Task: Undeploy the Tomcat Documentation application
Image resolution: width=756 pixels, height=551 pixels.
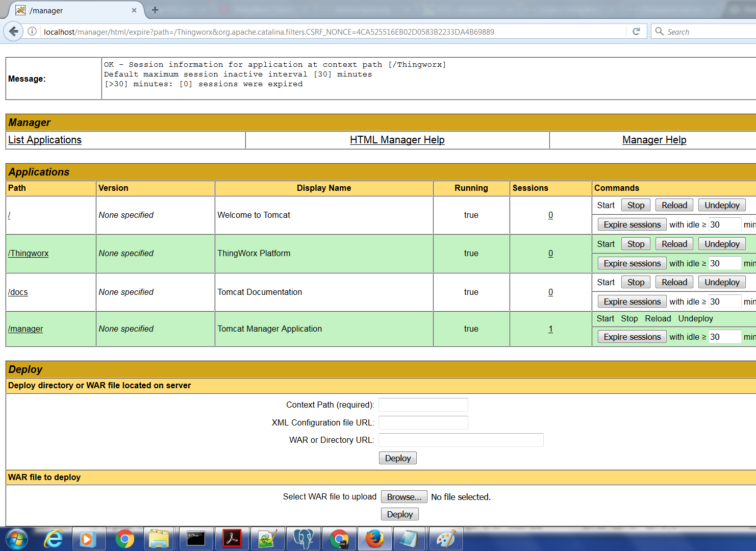Action: [x=722, y=282]
